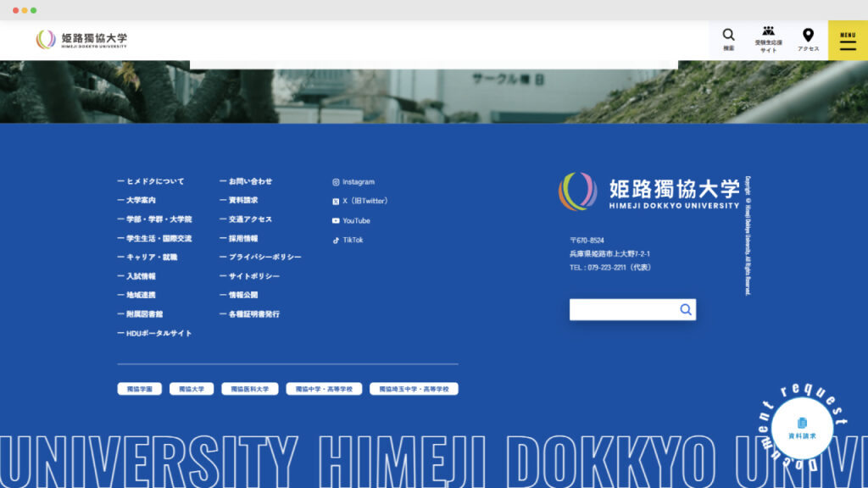The width and height of the screenshot is (868, 488).
Task: Open 入試情報 footer link
Action: pos(136,276)
